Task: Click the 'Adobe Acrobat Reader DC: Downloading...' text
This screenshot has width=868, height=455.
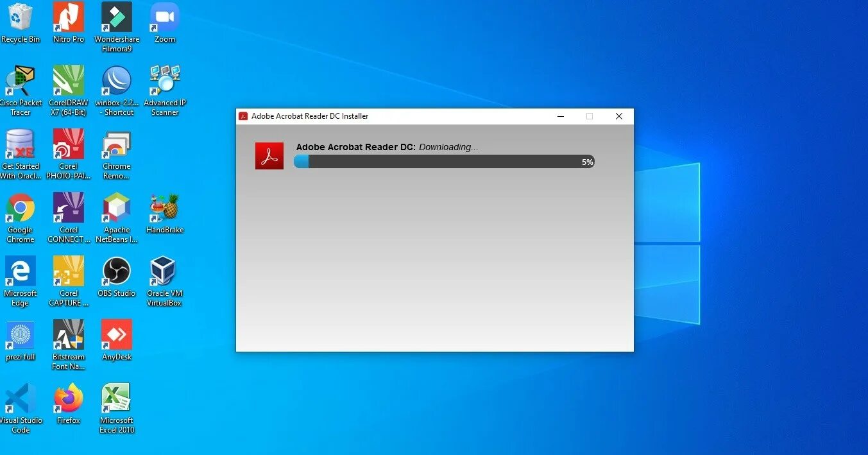Action: click(x=387, y=147)
